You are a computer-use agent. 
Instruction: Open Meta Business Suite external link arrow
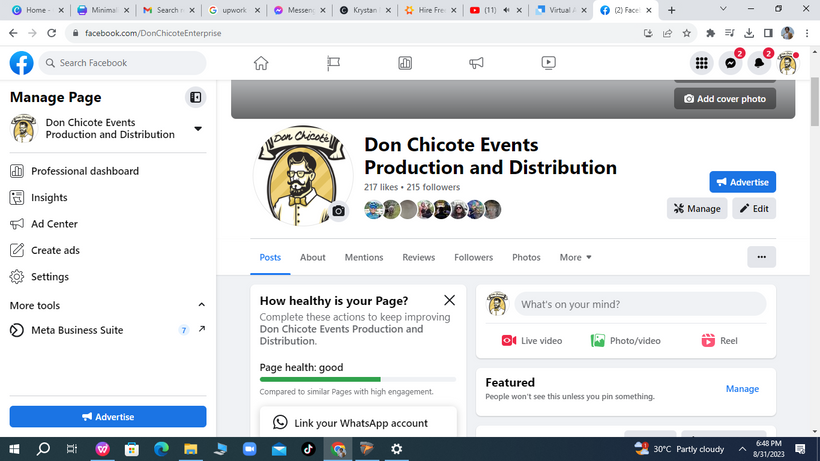click(202, 329)
